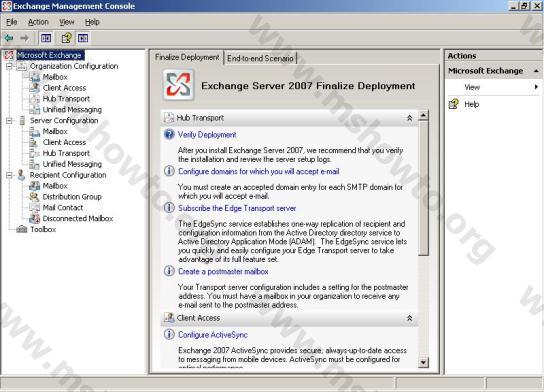Click the Mail Contact icon
The height and width of the screenshot is (392, 544).
coord(35,207)
